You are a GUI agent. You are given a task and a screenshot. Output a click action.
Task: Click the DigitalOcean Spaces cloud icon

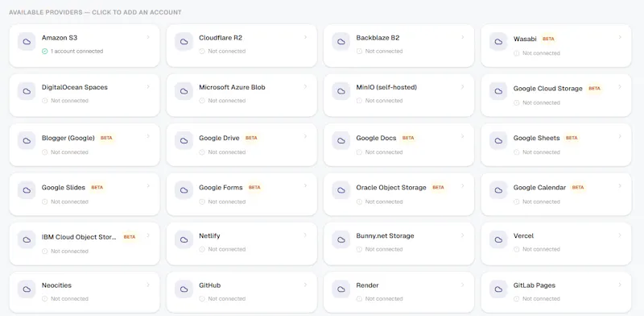(x=27, y=91)
